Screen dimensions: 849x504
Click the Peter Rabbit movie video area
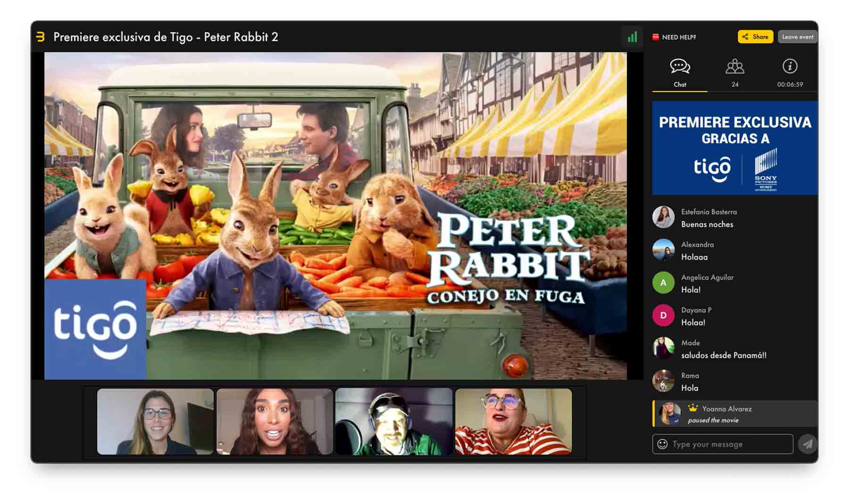[x=335, y=215]
